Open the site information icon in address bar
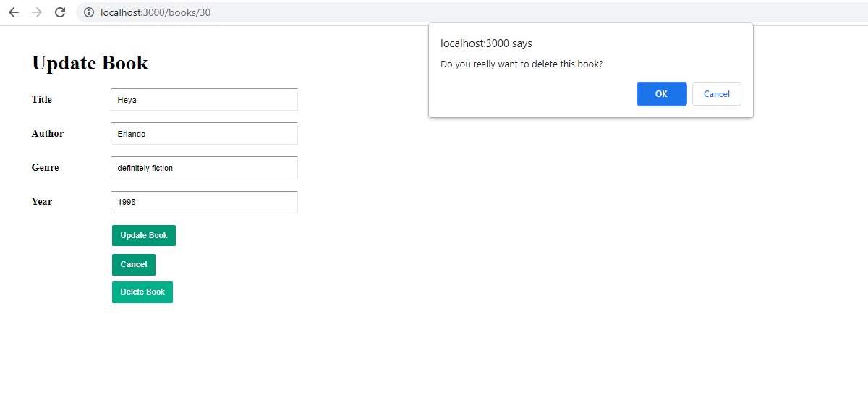868x398 pixels. point(89,12)
